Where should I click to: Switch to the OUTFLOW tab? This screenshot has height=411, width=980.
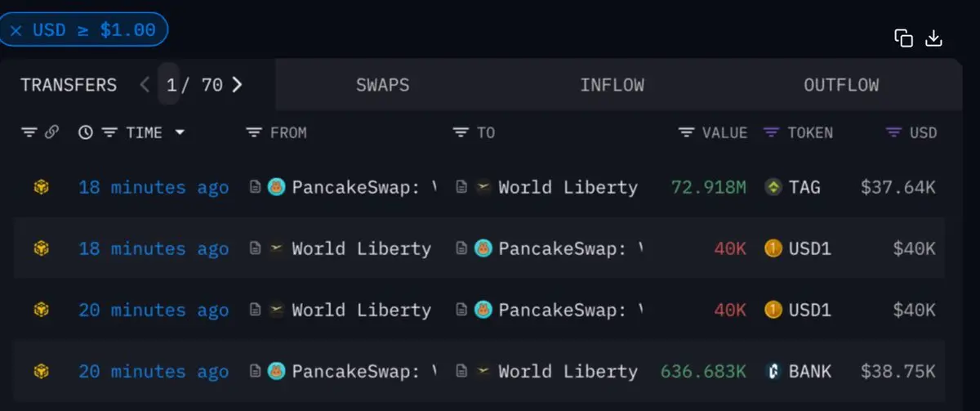tap(841, 85)
